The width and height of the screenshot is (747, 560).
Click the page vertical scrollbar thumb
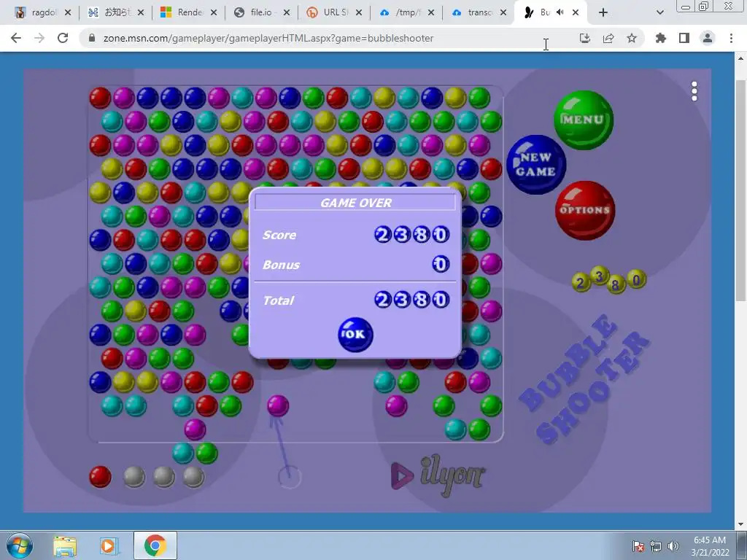(x=740, y=190)
